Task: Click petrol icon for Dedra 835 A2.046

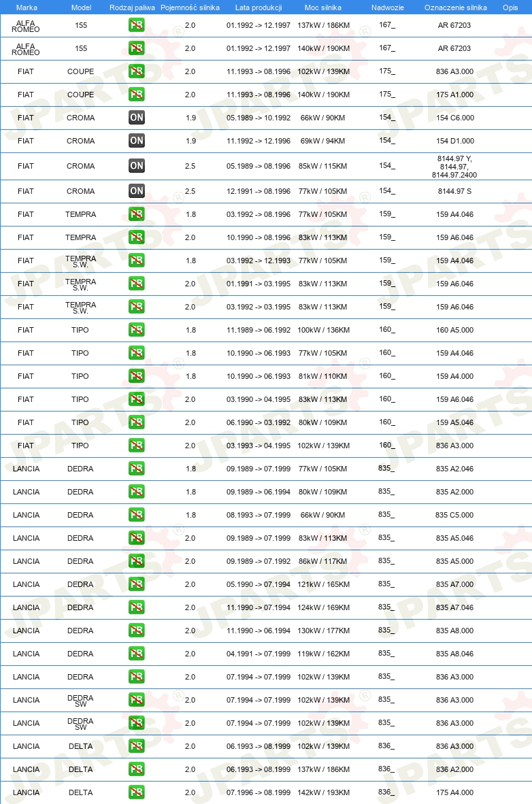Action: [137, 468]
